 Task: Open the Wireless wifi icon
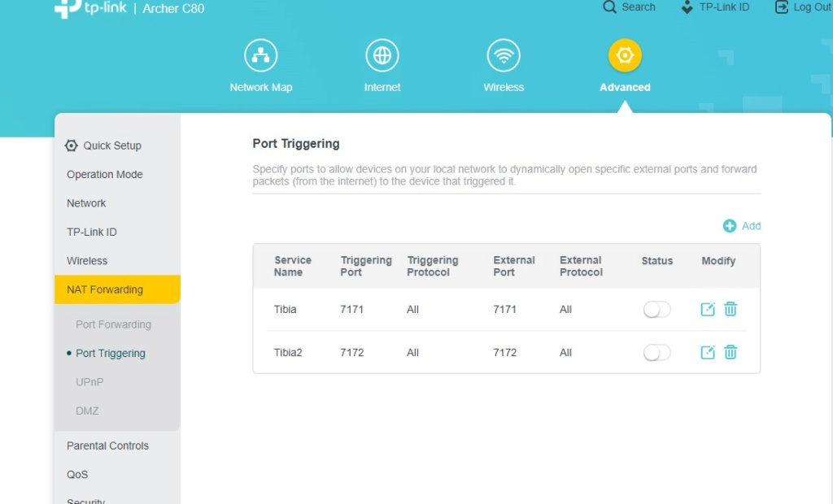[504, 55]
